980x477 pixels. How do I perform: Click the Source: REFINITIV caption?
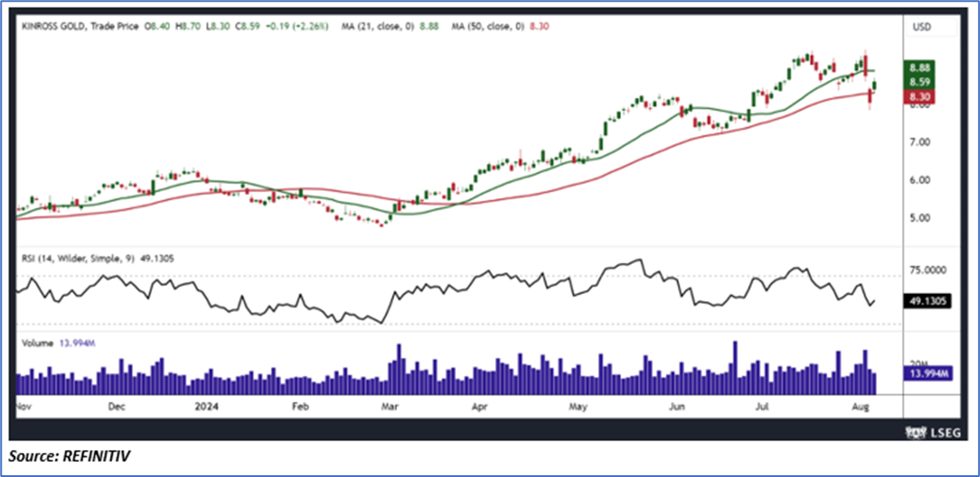click(x=69, y=457)
